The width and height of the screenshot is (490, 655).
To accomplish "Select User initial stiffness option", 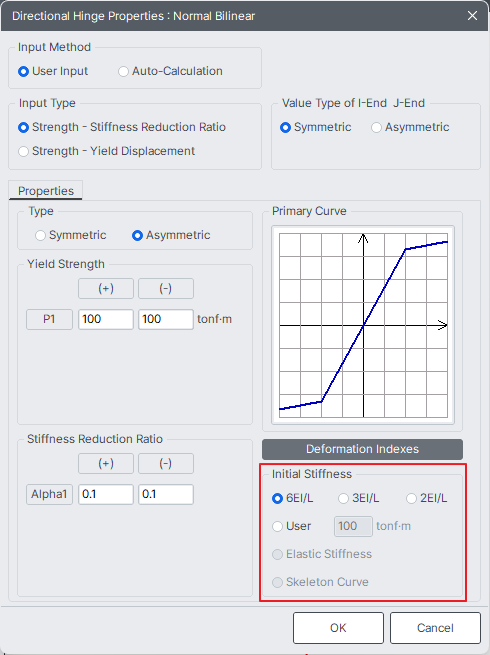I will coord(292,526).
